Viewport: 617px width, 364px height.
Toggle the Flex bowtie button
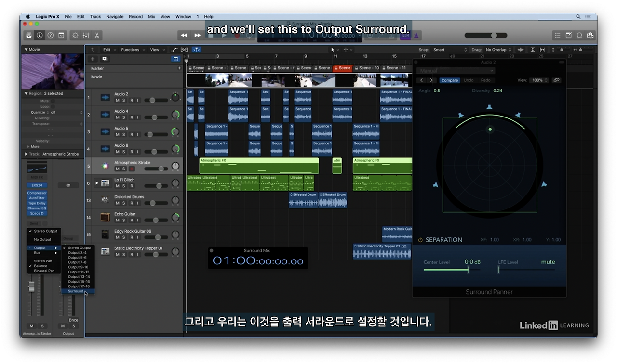coord(185,50)
